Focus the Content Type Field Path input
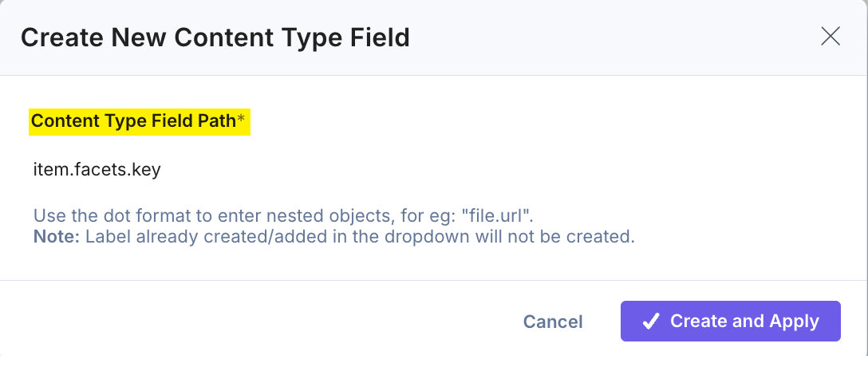This screenshot has height=371, width=868. click(x=319, y=170)
